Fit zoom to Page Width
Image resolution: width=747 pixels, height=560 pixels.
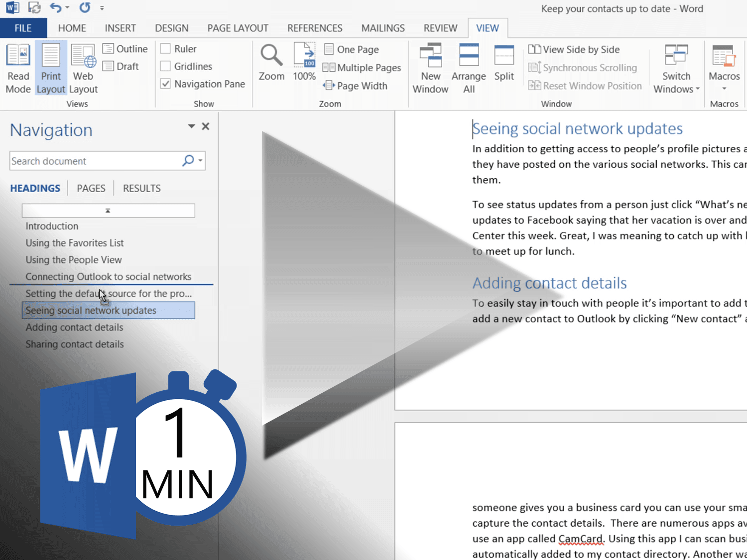(355, 86)
